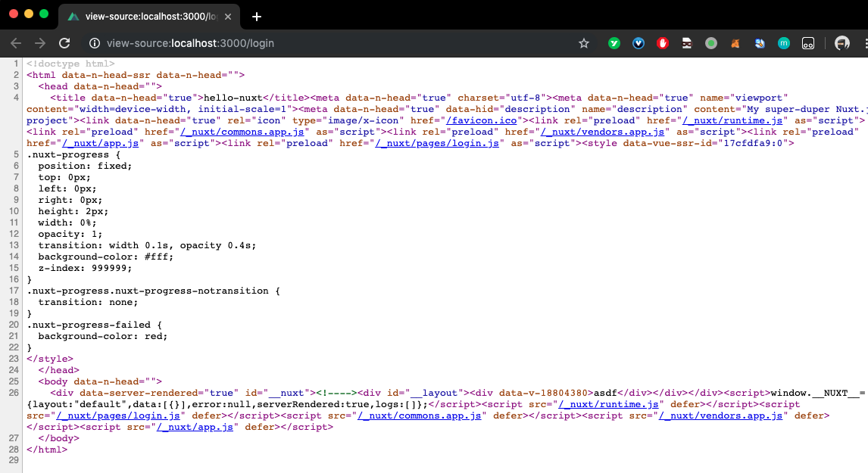This screenshot has width=868, height=473.
Task: Click 'window.__NUXT__=' script text
Action: tap(818, 393)
